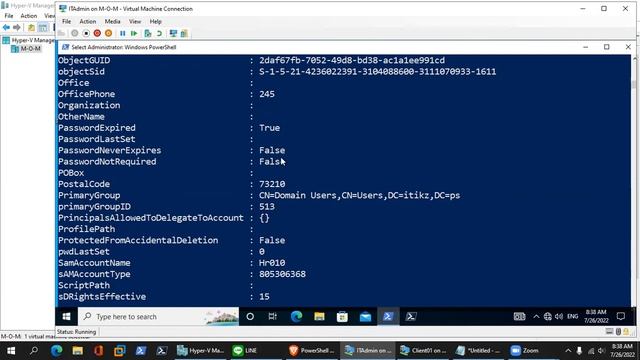Click microphone icon in host system tray

[x=579, y=351]
